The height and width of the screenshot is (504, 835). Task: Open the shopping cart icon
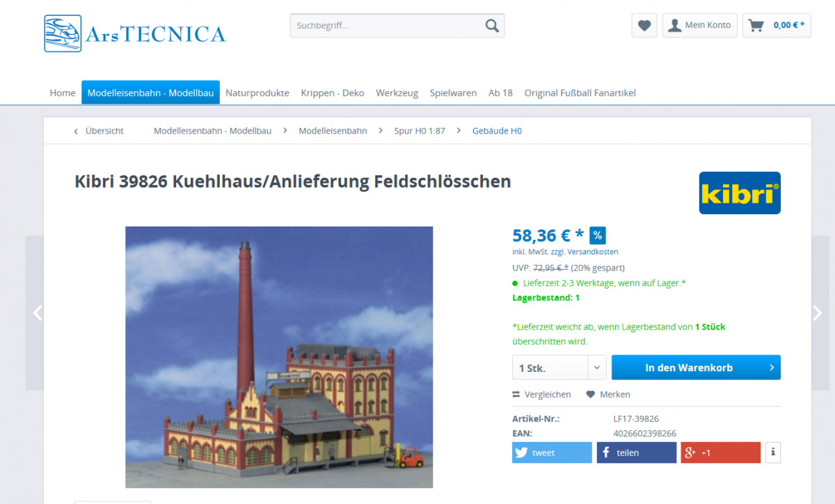pyautogui.click(x=756, y=26)
